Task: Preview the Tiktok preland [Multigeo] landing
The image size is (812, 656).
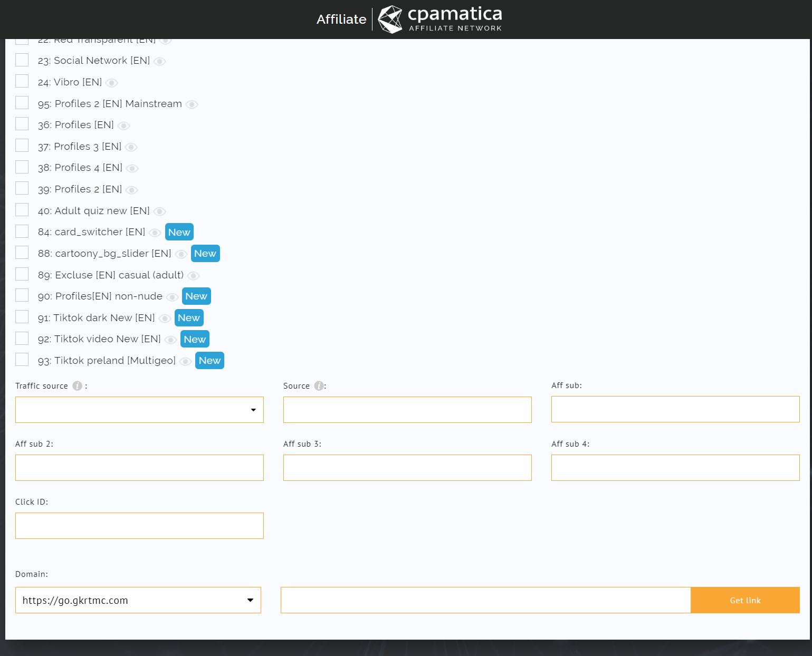Action: [x=186, y=361]
